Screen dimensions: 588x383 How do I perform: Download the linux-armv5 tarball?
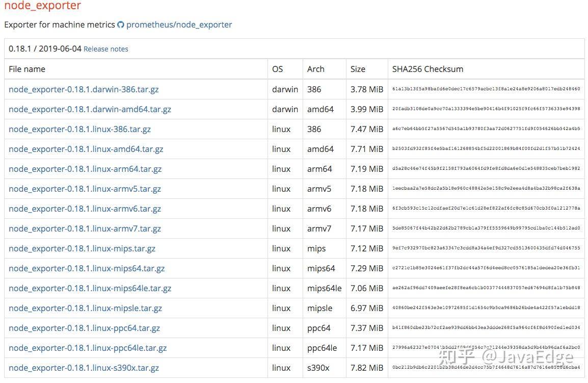point(84,189)
